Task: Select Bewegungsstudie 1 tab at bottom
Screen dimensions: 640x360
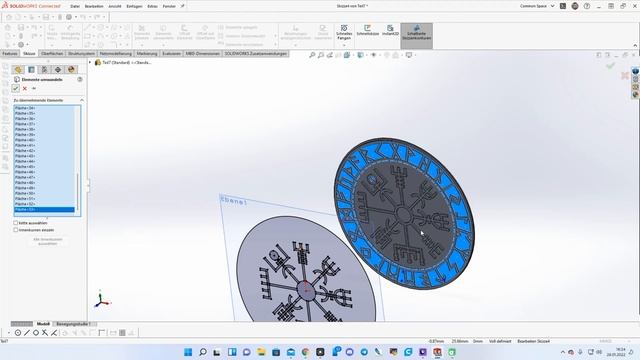Action: [x=73, y=324]
